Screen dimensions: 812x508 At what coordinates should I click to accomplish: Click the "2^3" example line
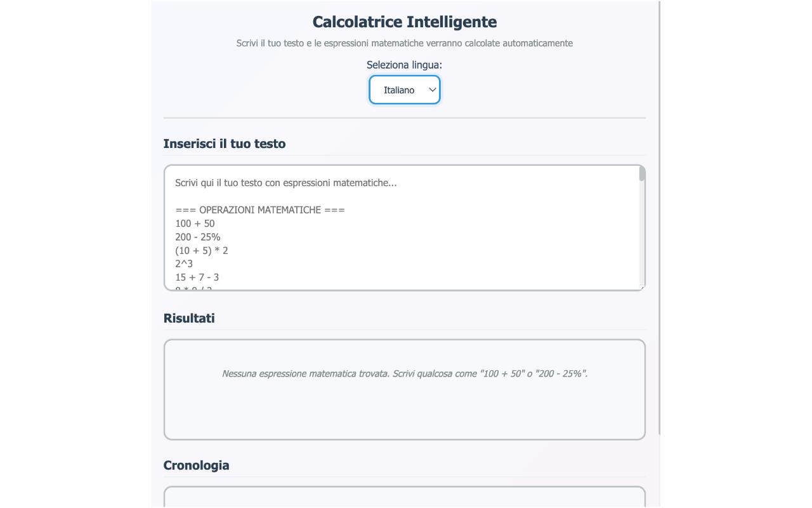click(x=184, y=264)
